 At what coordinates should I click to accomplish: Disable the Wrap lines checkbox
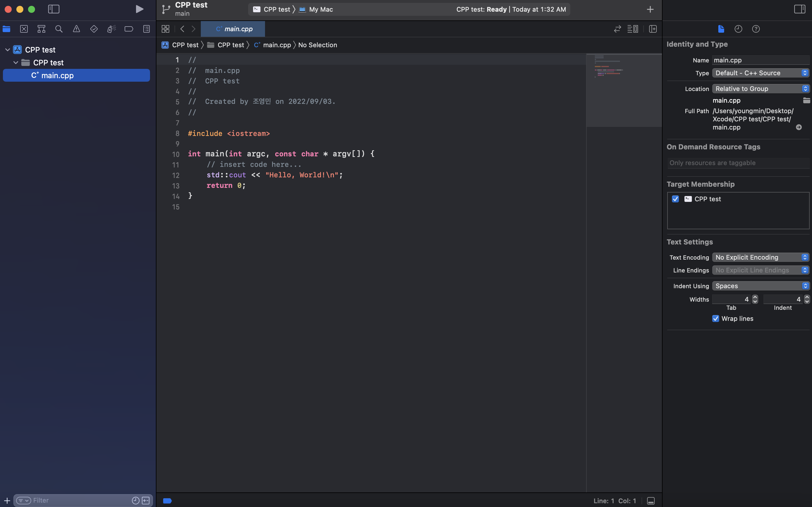point(715,319)
